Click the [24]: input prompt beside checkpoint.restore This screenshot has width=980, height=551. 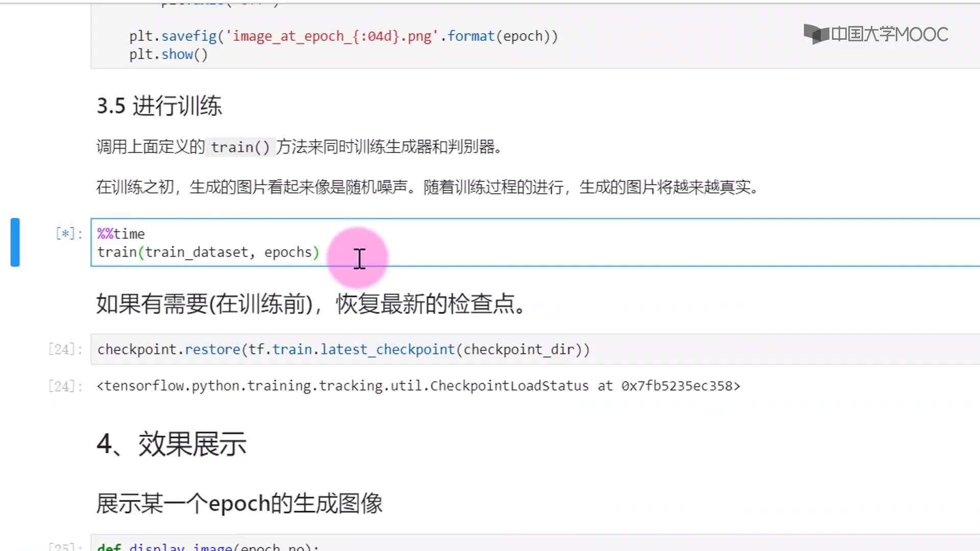(65, 349)
